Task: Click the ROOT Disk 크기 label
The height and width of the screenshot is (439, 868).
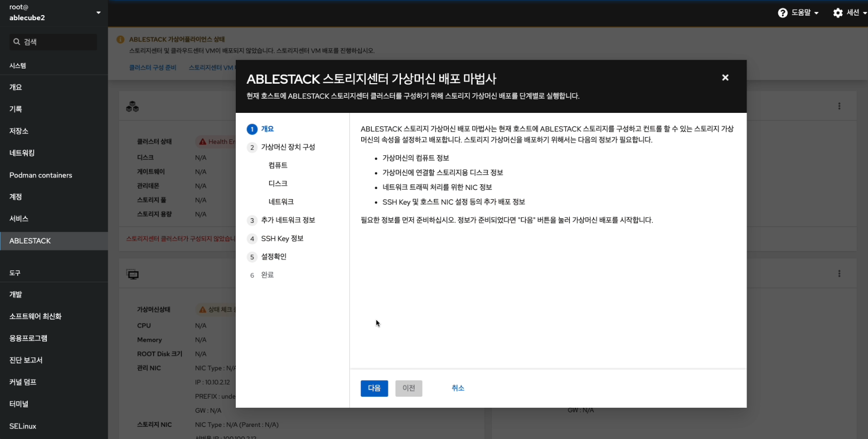Action: pos(160,354)
